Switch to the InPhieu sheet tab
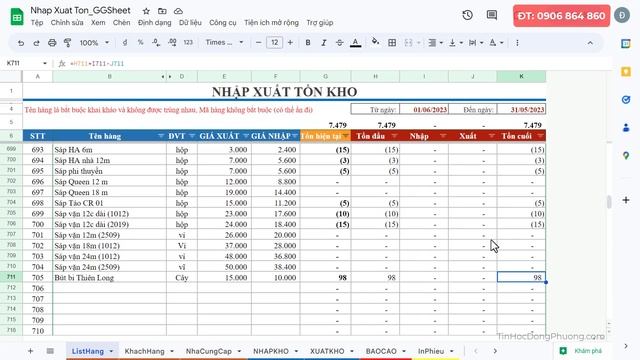The width and height of the screenshot is (640, 360). click(431, 351)
